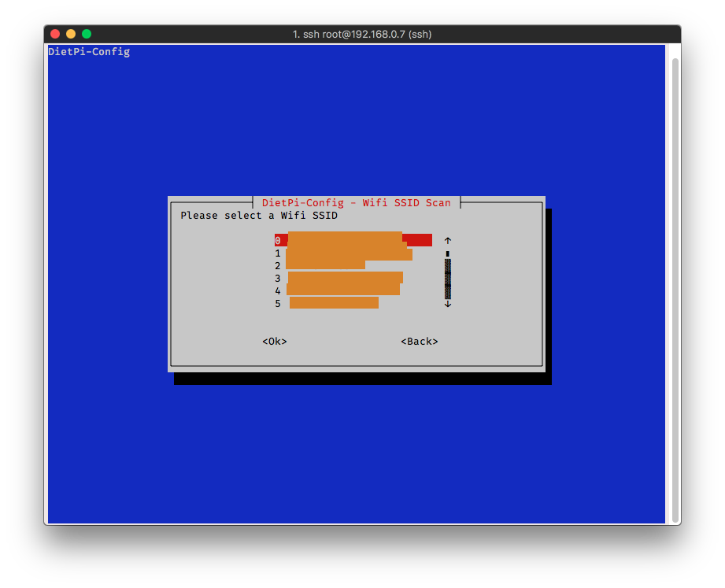This screenshot has height=588, width=725.
Task: Click the list scroll up arrow
Action: (x=448, y=240)
